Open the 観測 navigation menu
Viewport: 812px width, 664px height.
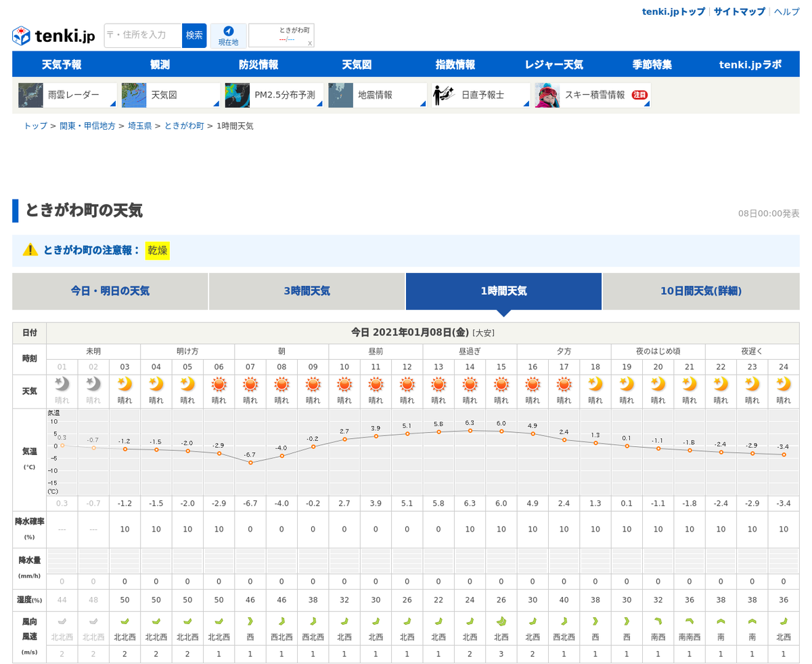(160, 64)
